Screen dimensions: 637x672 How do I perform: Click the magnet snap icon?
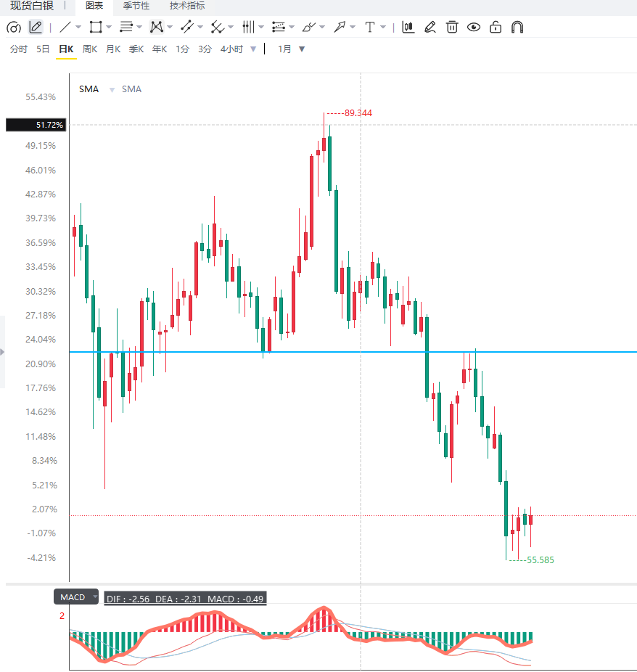(517, 28)
